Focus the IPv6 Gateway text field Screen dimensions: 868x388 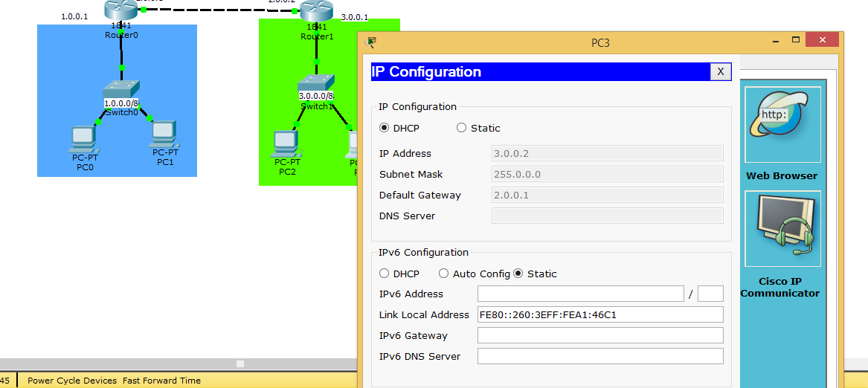tap(600, 335)
